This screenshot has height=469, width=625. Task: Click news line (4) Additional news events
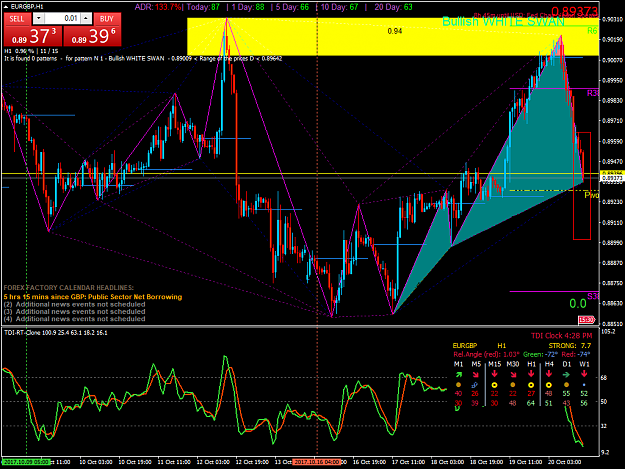point(75,319)
